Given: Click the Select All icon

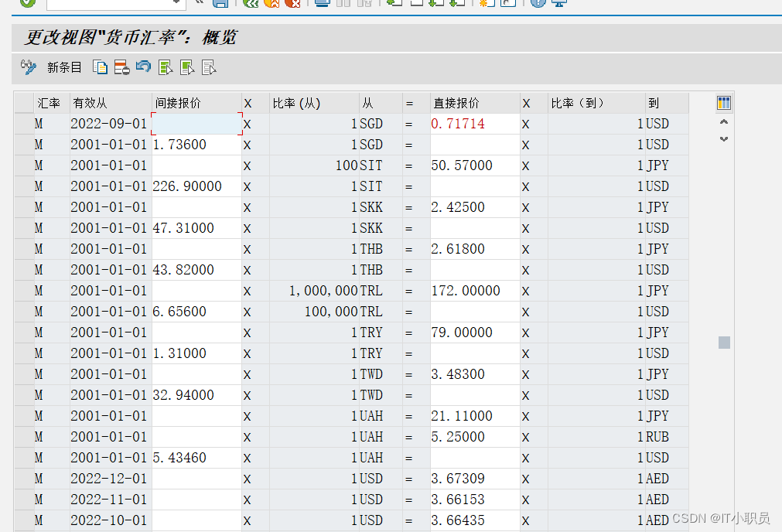Looking at the screenshot, I should pos(165,67).
